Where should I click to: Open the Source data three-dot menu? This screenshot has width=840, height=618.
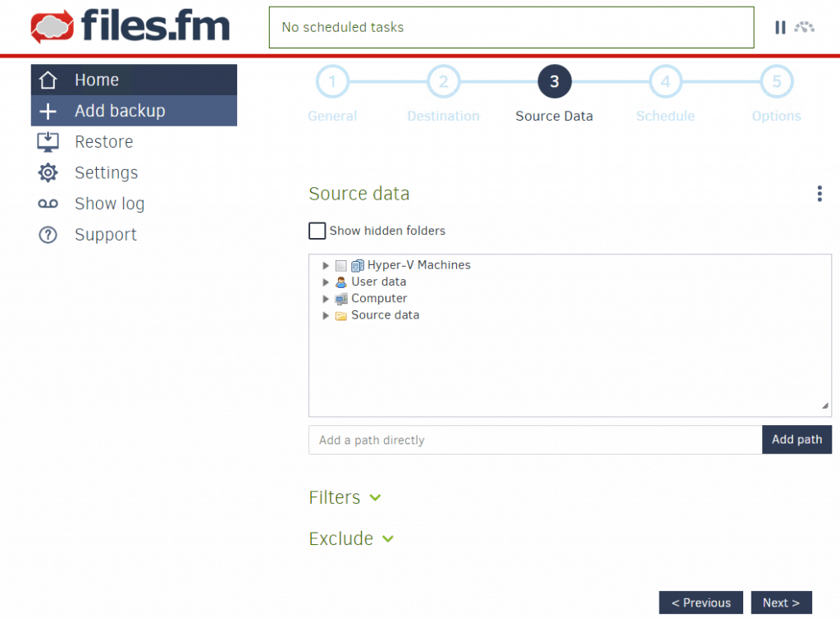819,194
